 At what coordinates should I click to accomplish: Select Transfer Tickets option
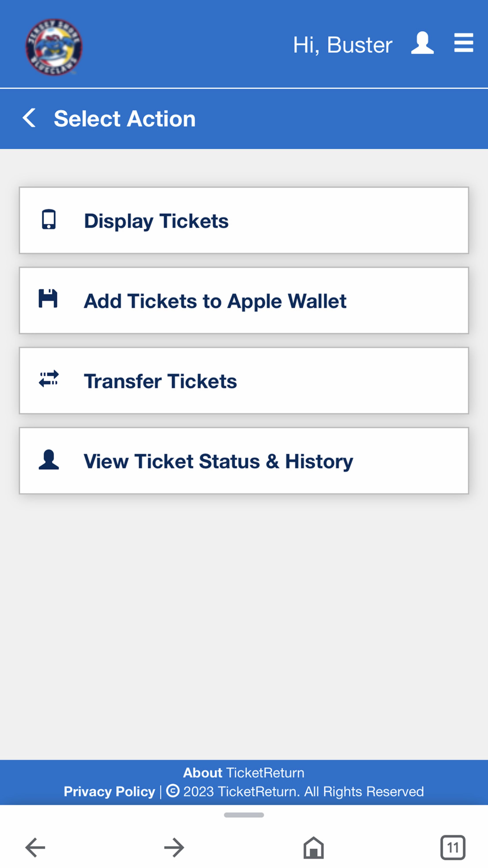pyautogui.click(x=160, y=381)
